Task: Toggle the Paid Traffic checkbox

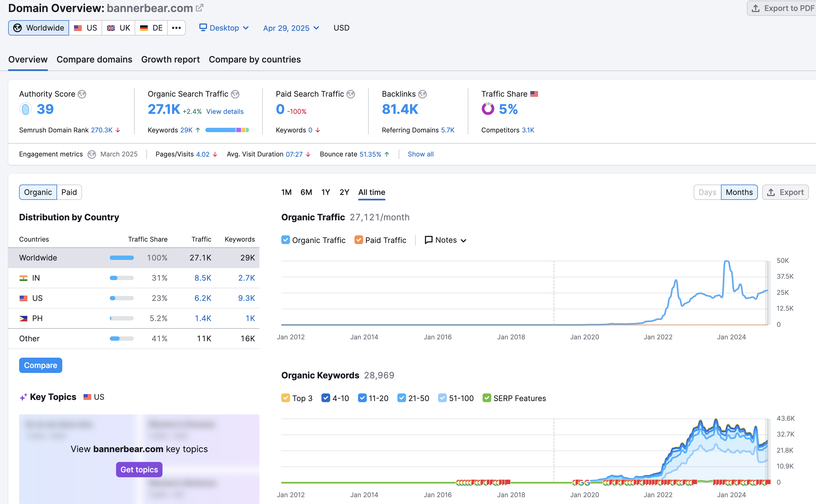Action: (x=359, y=240)
